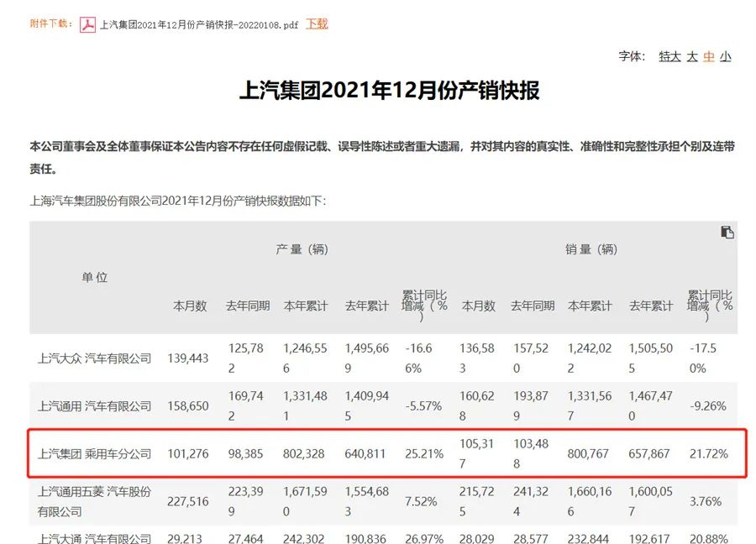Click 上汽集团 乘用车分公司 in the highlighted row
The image size is (756, 544).
coord(95,453)
